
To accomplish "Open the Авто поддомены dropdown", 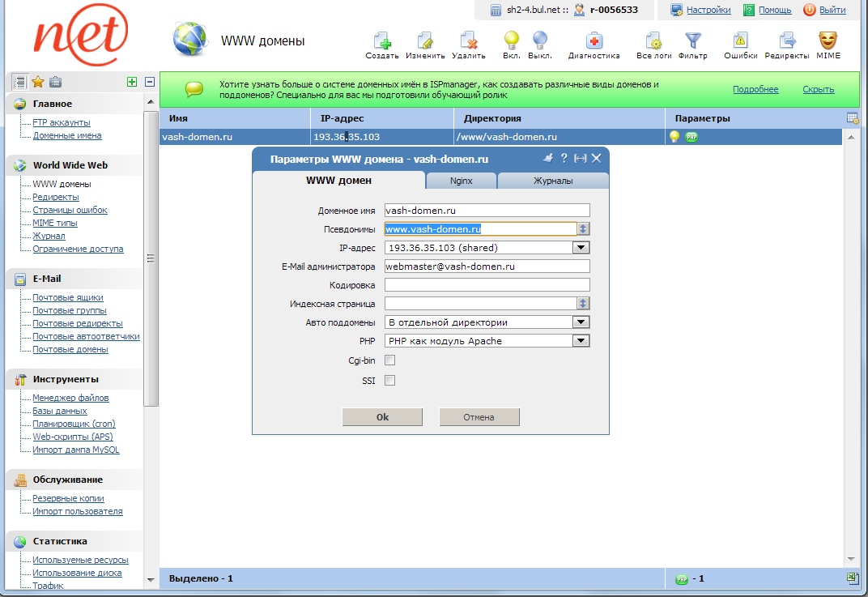I will point(581,322).
